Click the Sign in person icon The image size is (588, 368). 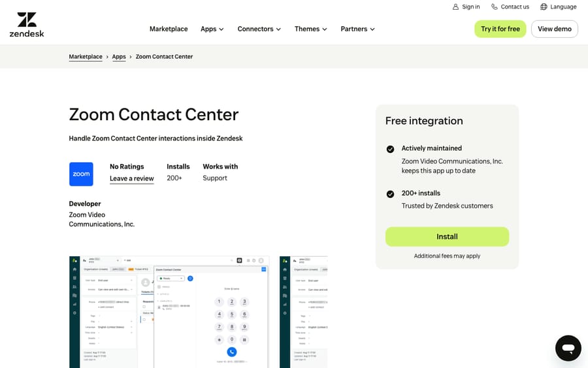click(x=455, y=7)
